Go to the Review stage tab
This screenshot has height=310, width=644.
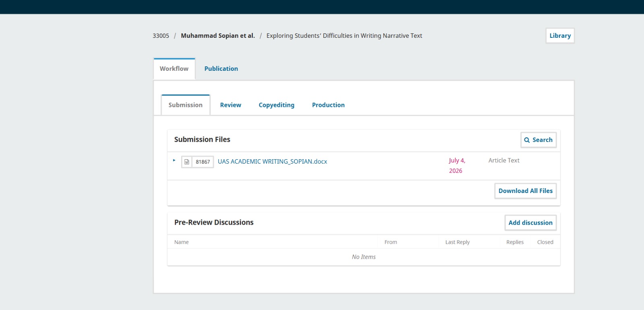point(231,105)
